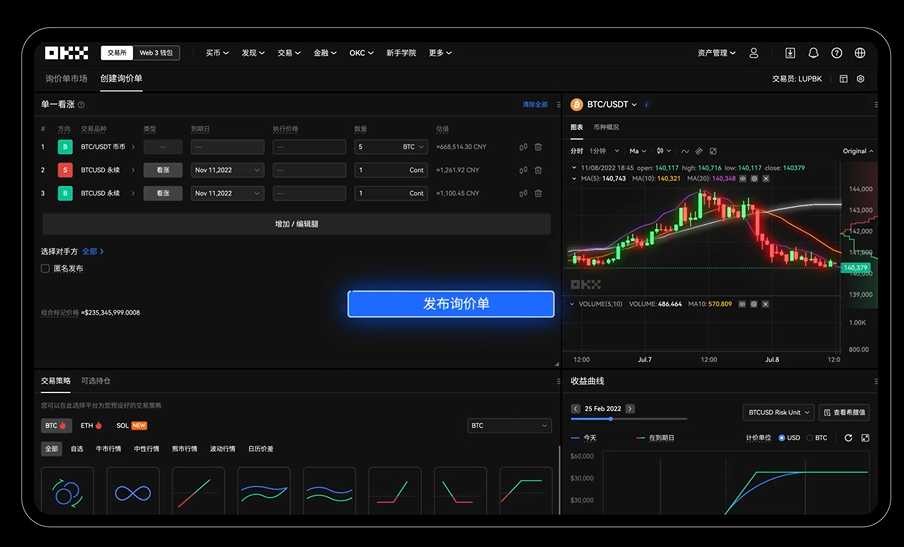Open the 1分钟 interval dropdown
Viewport: 904px width, 547px height.
point(604,151)
